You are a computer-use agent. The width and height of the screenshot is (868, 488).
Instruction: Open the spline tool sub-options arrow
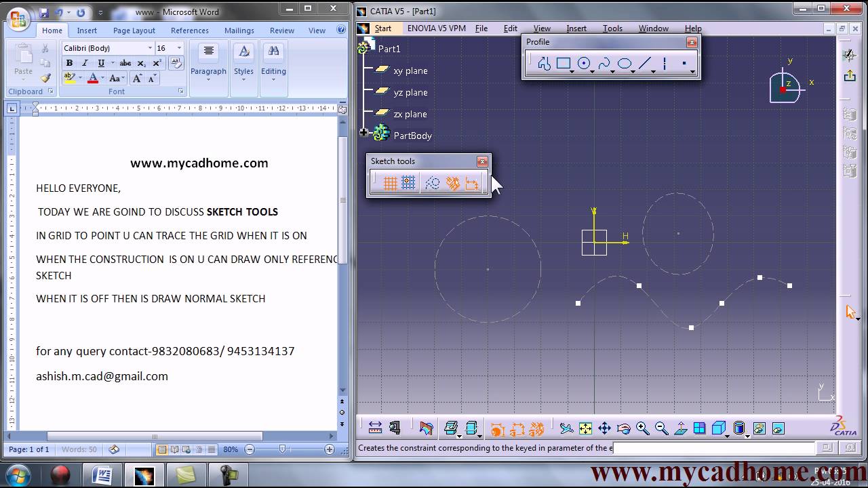612,71
